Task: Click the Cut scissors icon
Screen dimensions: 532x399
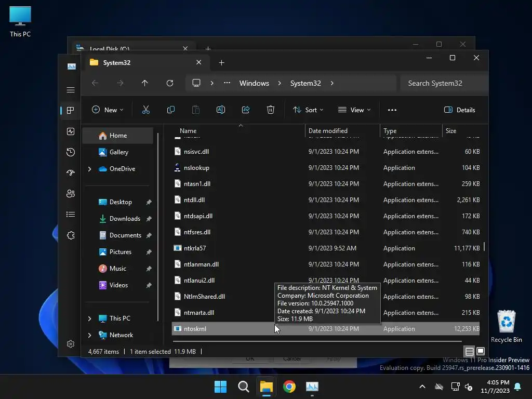Action: point(146,110)
